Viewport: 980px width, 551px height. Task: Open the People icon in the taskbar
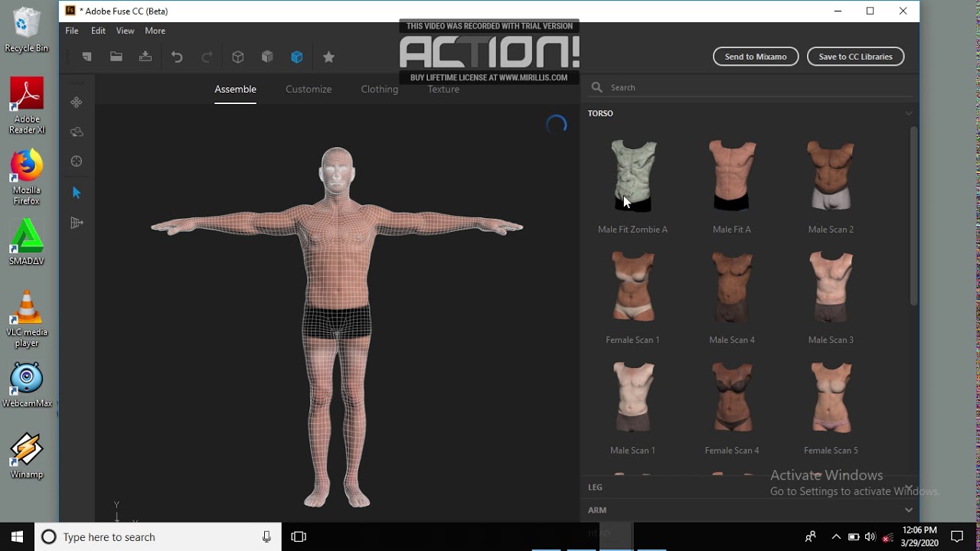[x=810, y=536]
